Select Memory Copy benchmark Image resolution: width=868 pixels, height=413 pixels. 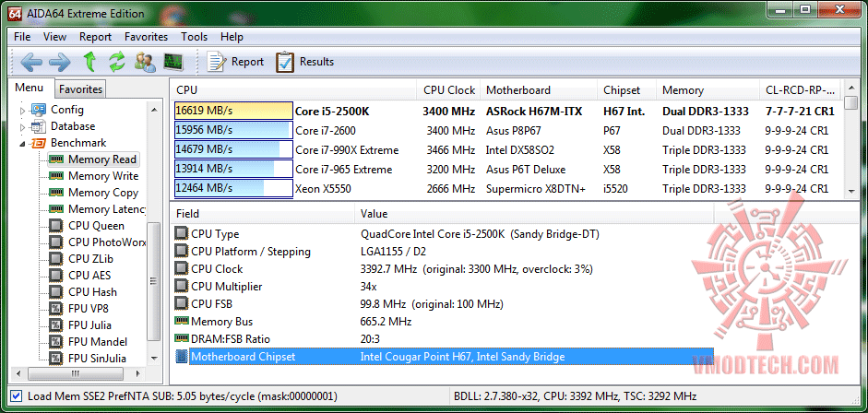[103, 193]
